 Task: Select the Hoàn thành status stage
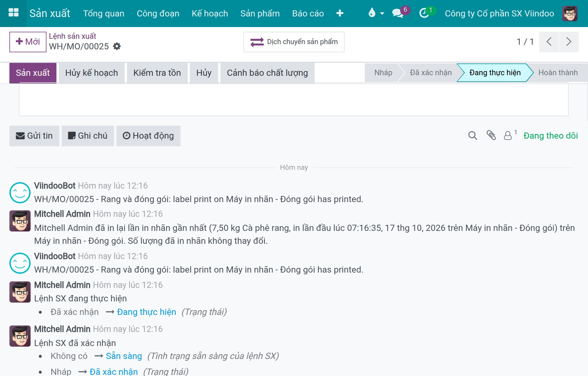click(558, 73)
